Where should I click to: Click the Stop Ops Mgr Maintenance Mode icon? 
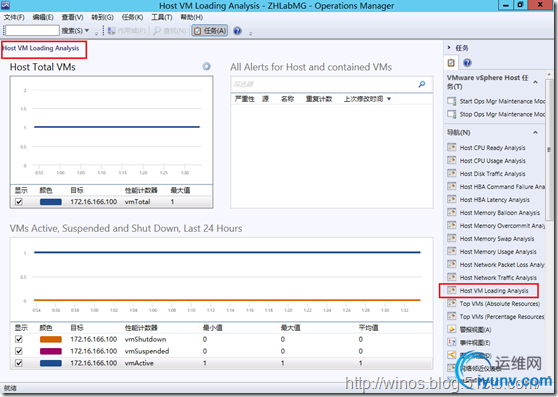[452, 114]
